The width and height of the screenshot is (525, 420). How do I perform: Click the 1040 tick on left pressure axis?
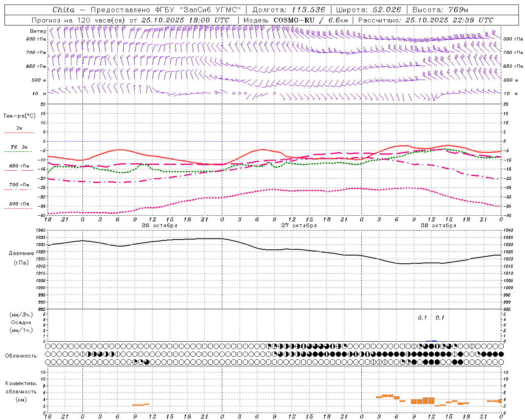coord(41,230)
